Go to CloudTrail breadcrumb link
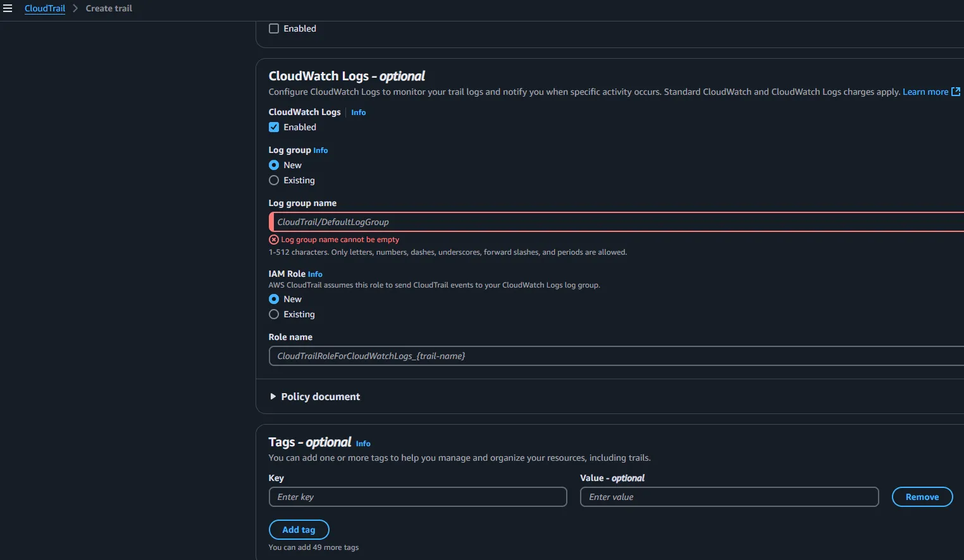Image resolution: width=964 pixels, height=560 pixels. pyautogui.click(x=45, y=8)
